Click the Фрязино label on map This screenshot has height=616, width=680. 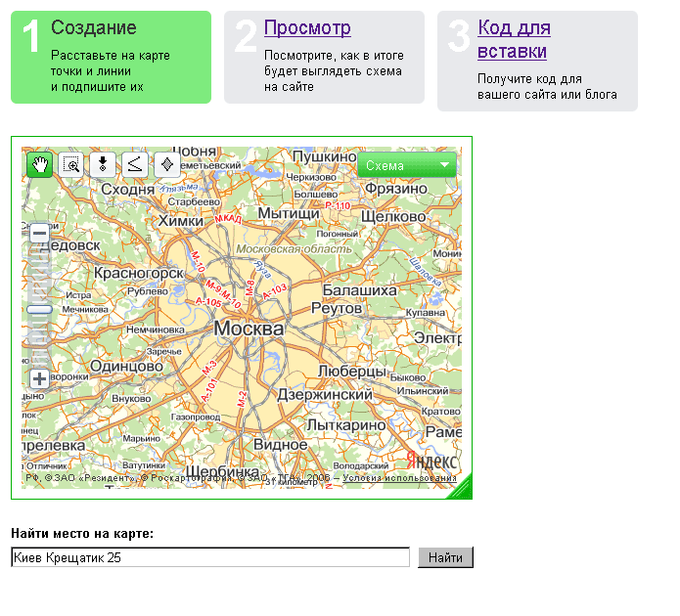[x=396, y=189]
